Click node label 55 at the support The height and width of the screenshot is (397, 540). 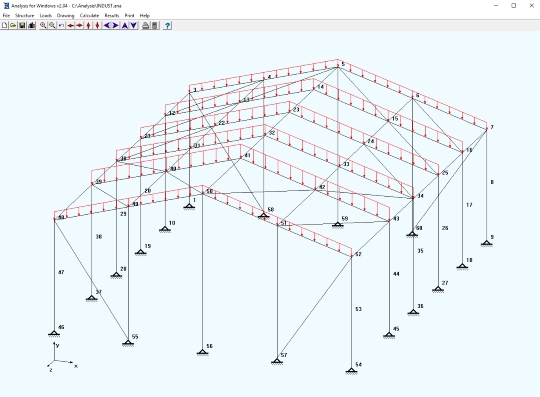[x=135, y=337]
